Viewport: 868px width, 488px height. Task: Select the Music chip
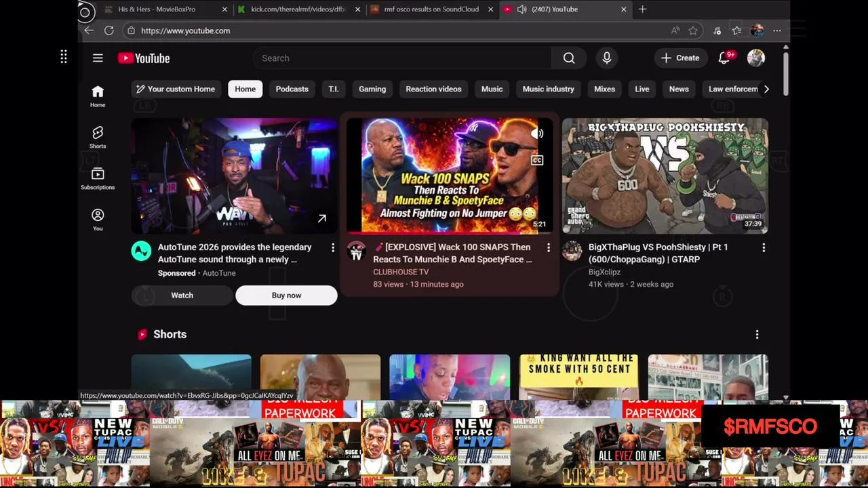point(492,89)
